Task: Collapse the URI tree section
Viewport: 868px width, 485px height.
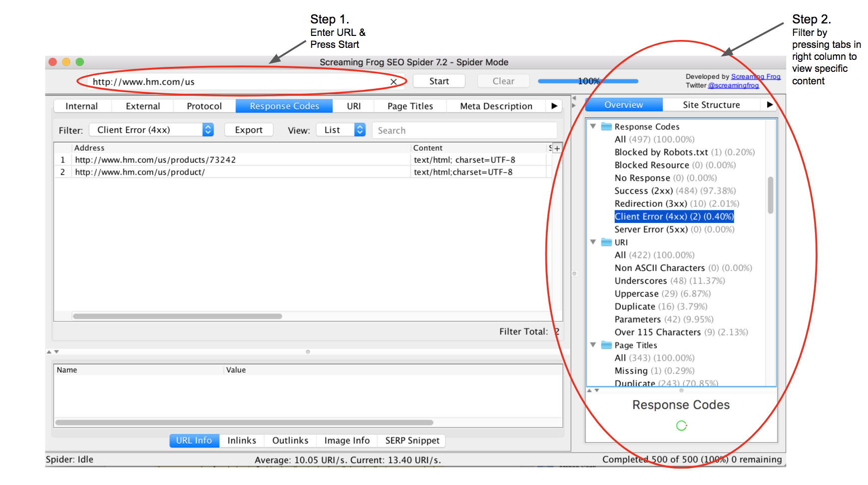Action: click(593, 242)
